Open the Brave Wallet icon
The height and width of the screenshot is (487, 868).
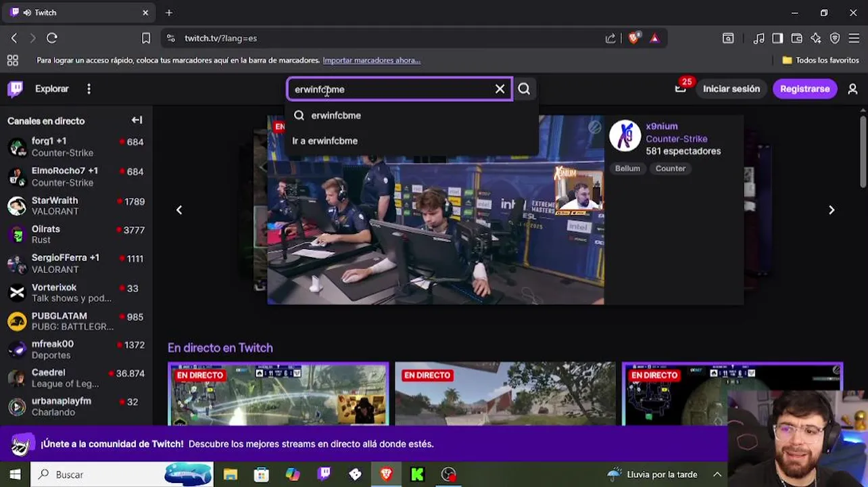point(797,38)
